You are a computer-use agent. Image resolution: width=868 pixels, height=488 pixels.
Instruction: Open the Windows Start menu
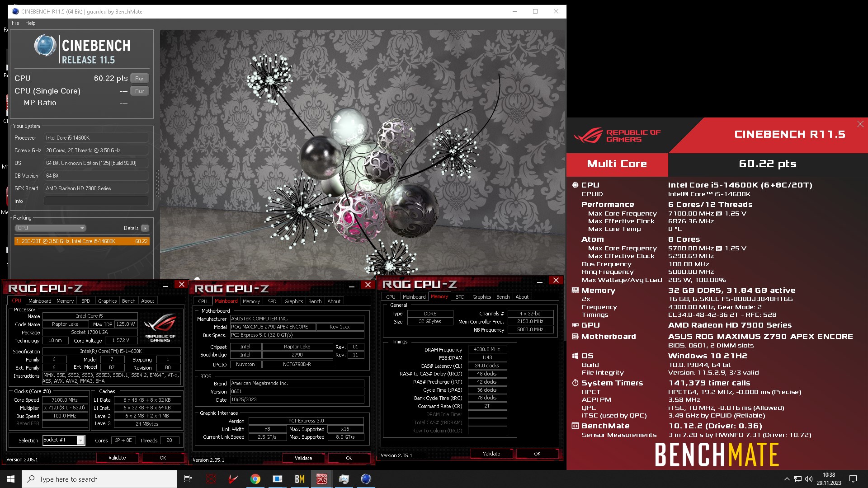tap(11, 479)
